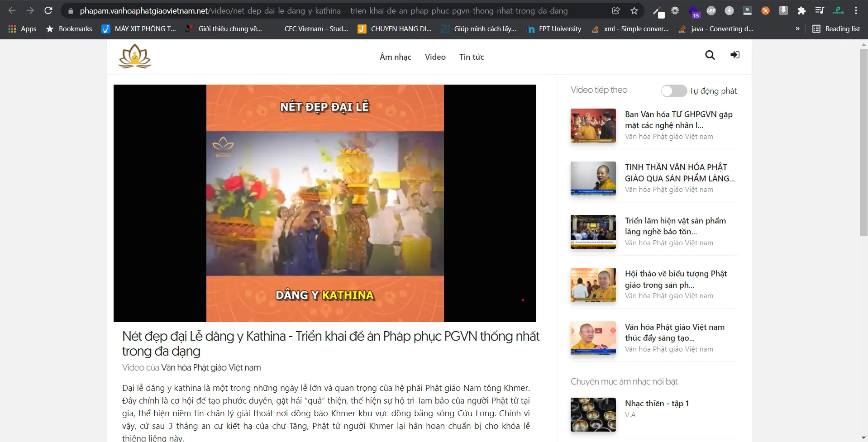Toggle the Tự động phát autoplay switch
Image resolution: width=868 pixels, height=442 pixels.
tap(674, 91)
